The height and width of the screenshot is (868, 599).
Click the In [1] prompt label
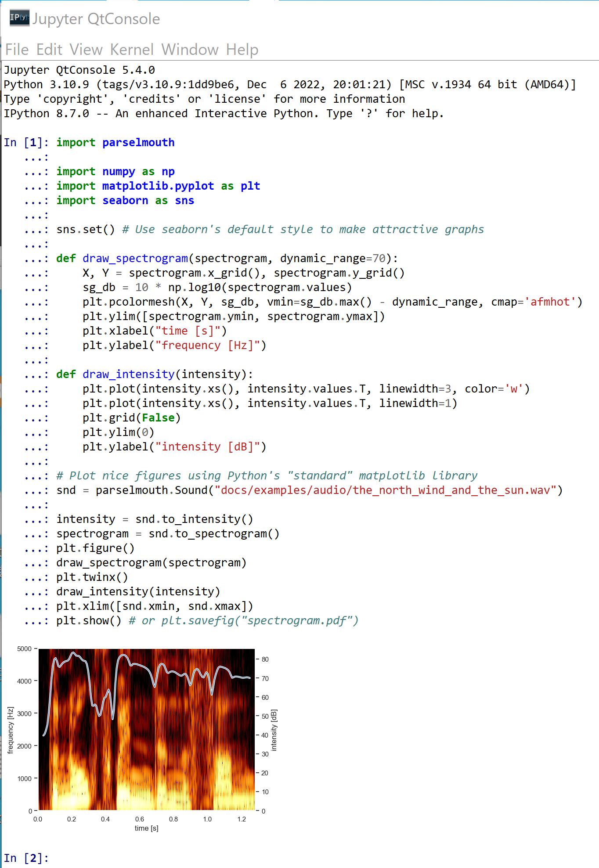(25, 143)
